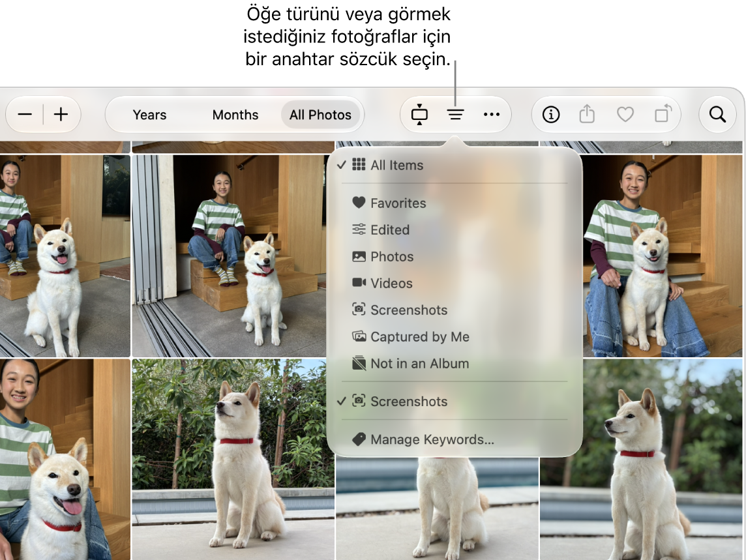Open the more options ellipsis menu
This screenshot has width=746, height=560.
coord(492,115)
